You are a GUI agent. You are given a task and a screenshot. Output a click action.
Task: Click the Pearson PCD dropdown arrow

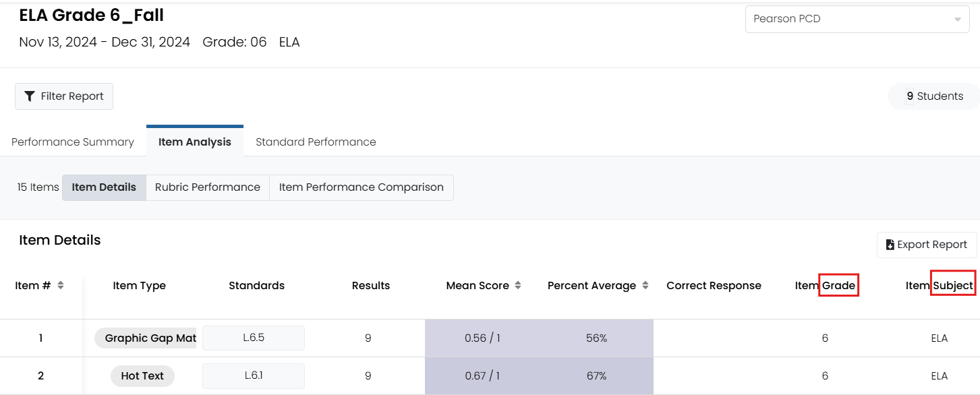958,20
